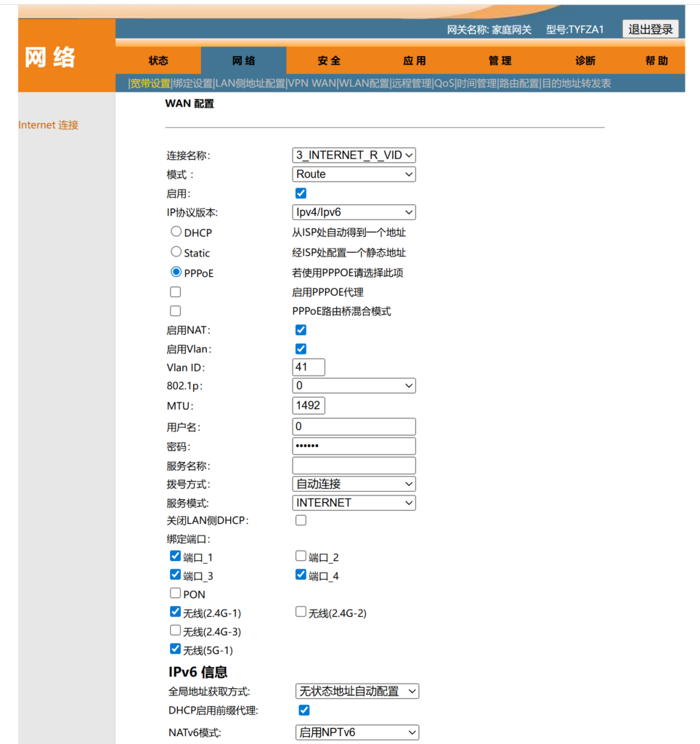The height and width of the screenshot is (744, 700).
Task: Check the 端口_2 port binding box
Action: point(301,557)
